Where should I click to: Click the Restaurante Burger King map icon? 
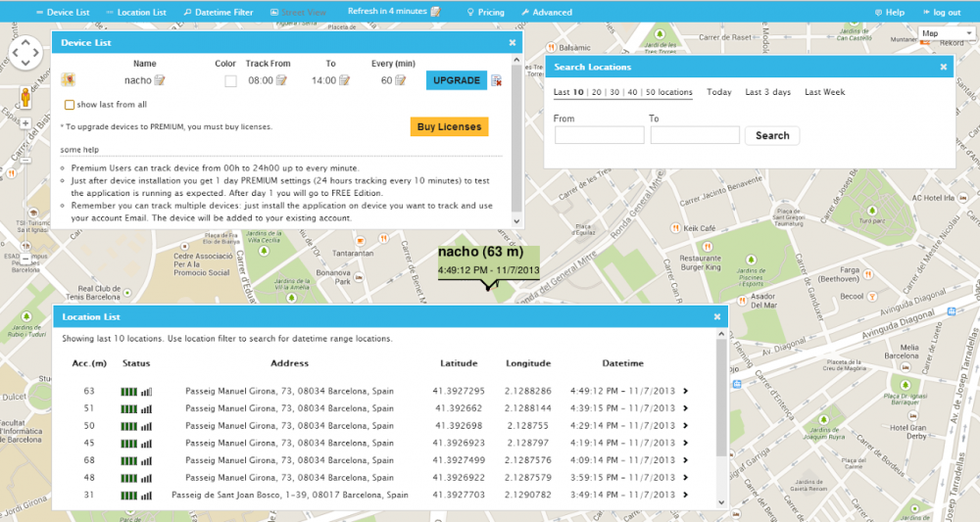point(709,247)
